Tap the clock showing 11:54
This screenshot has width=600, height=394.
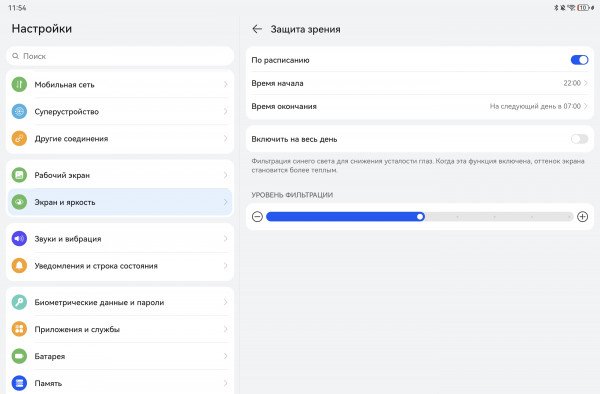(x=17, y=8)
